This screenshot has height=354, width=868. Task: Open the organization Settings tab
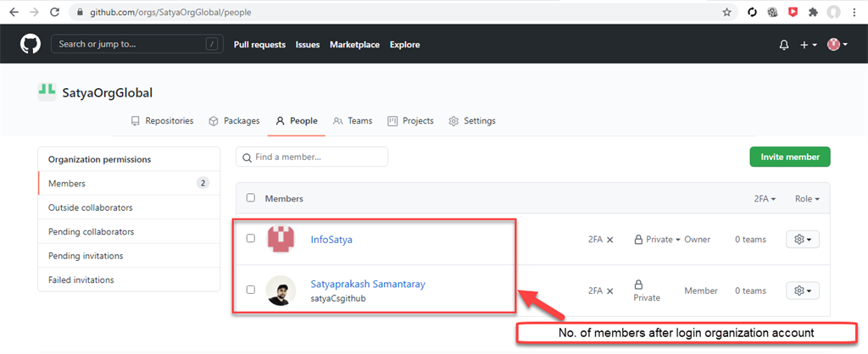(x=472, y=120)
